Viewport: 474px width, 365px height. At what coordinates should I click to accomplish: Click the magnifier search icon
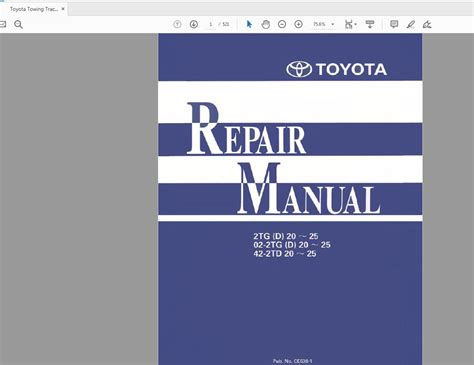tap(18, 24)
